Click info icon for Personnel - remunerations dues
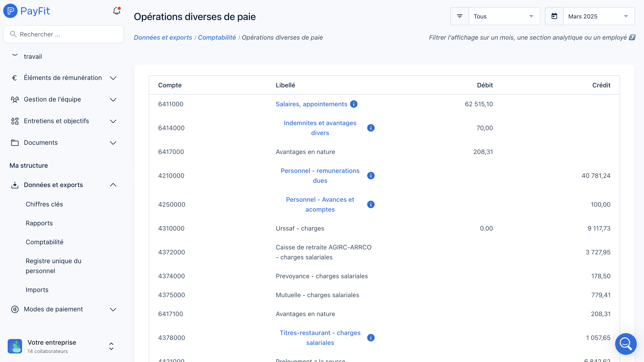The image size is (644, 362). point(370,176)
